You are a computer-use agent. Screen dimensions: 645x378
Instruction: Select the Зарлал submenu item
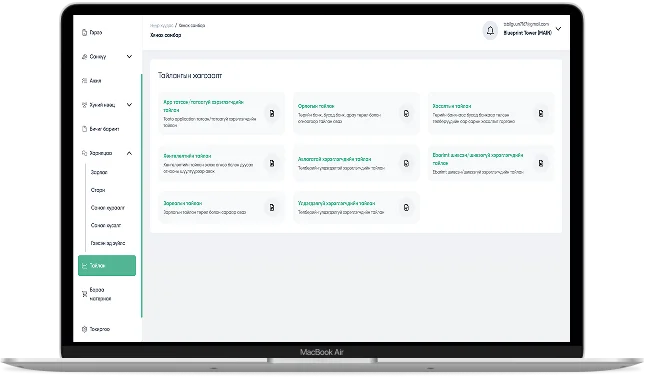[99, 172]
